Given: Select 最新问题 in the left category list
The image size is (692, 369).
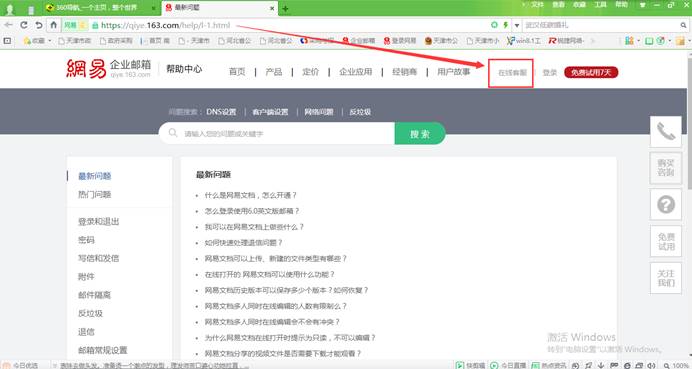Looking at the screenshot, I should pos(94,176).
